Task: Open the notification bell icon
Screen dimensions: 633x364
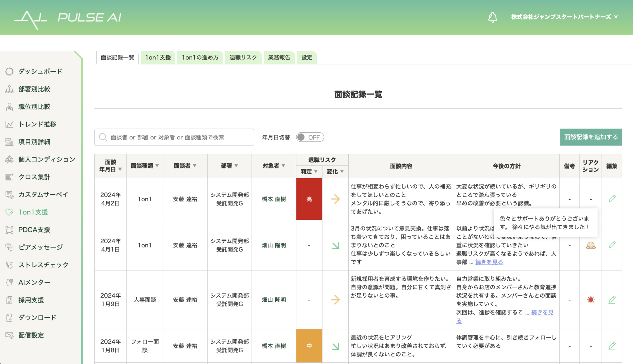Action: [x=493, y=17]
